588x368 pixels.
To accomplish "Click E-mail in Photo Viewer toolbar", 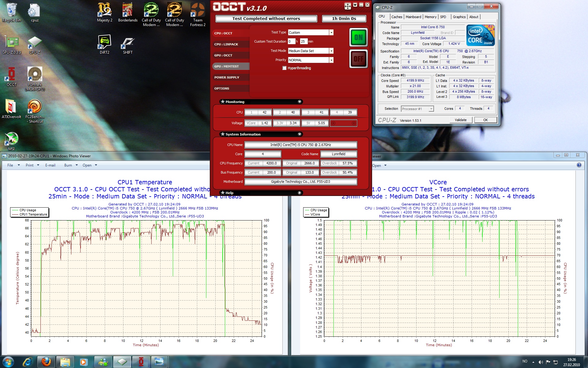I will pyautogui.click(x=50, y=165).
